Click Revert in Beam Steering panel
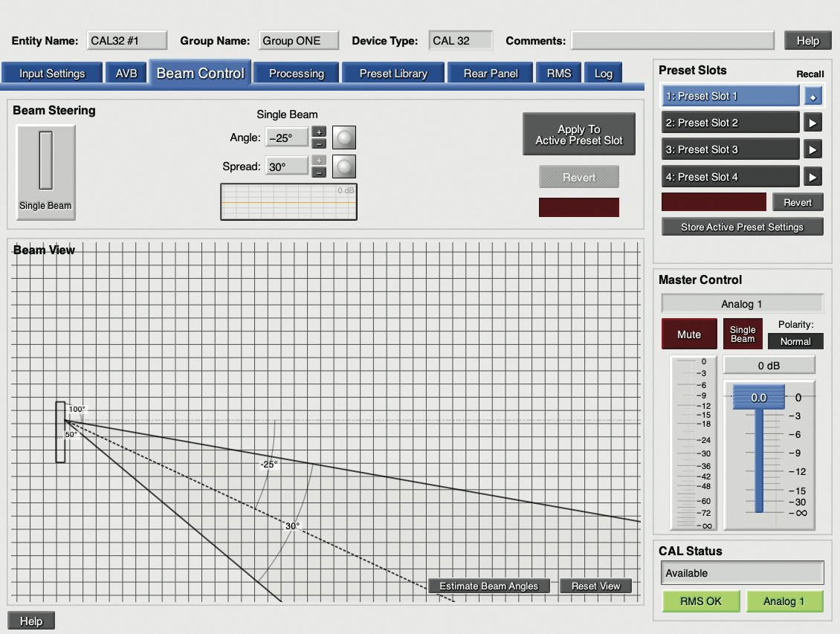840x634 pixels. 579,177
